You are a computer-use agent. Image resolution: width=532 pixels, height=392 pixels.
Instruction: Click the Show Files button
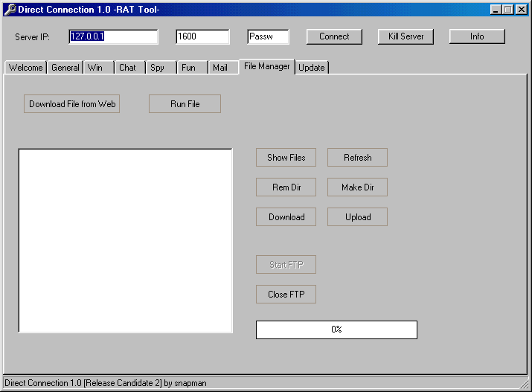[286, 158]
